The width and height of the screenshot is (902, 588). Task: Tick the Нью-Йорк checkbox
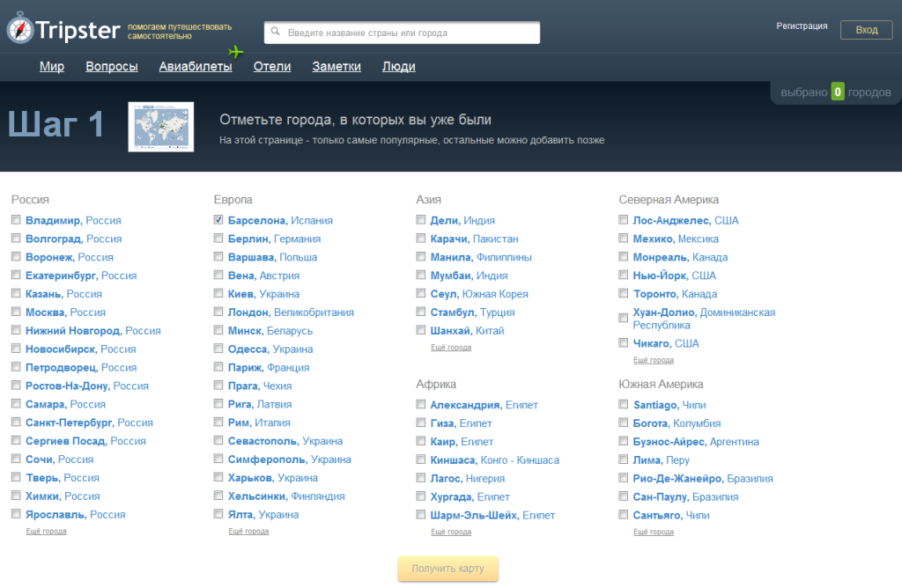[624, 276]
